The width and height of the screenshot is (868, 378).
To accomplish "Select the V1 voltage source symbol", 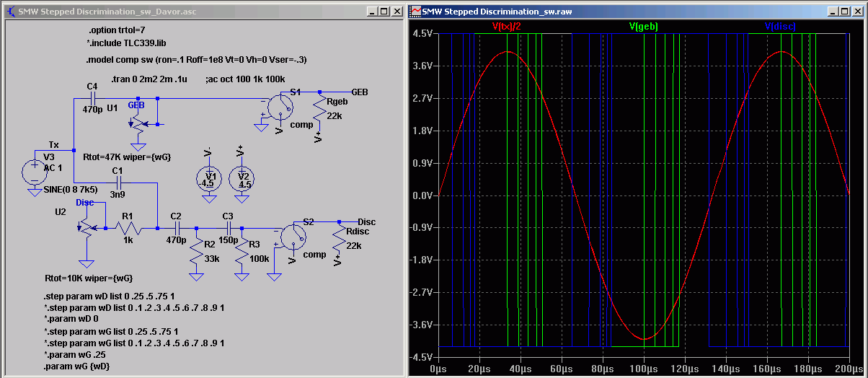I will (x=210, y=177).
